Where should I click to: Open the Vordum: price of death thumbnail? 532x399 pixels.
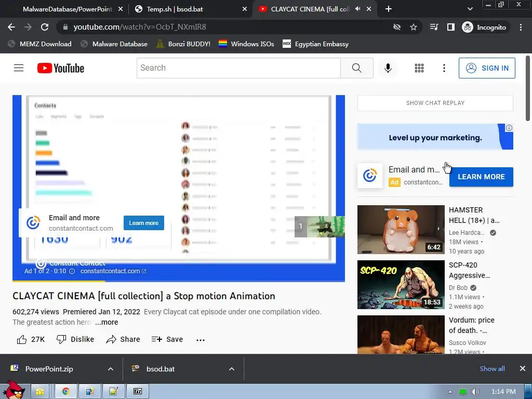point(401,335)
